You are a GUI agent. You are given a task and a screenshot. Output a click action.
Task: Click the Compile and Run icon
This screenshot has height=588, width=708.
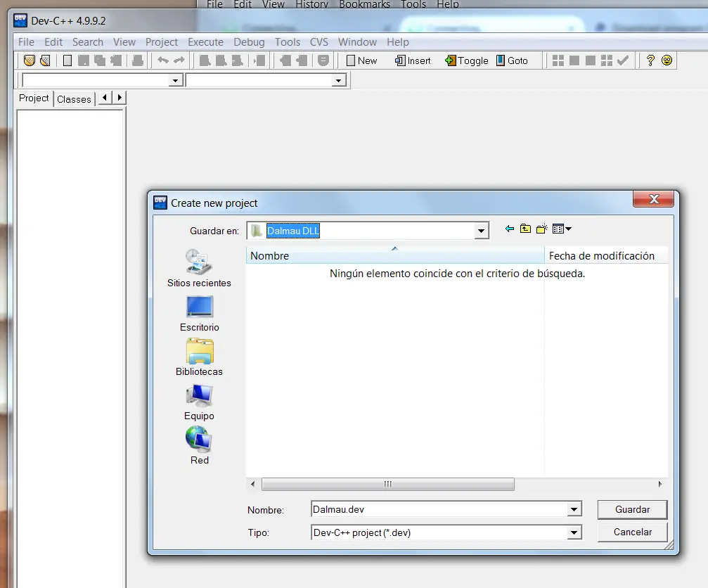591,60
